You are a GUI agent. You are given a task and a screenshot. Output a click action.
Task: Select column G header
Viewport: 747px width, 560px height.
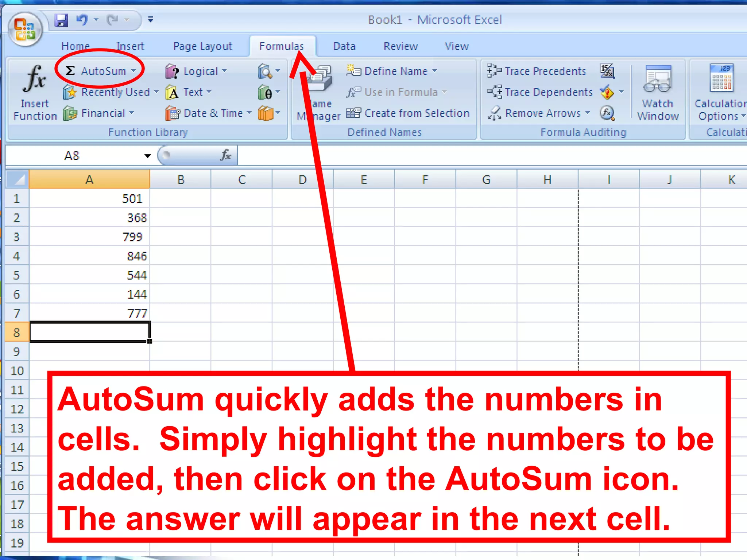(x=486, y=179)
